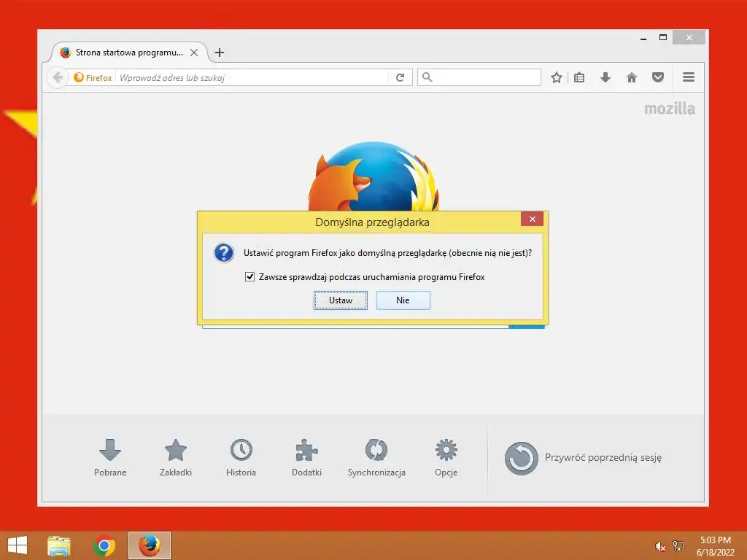747x560 pixels.
Task: Open the Windows Start button
Action: (x=18, y=545)
